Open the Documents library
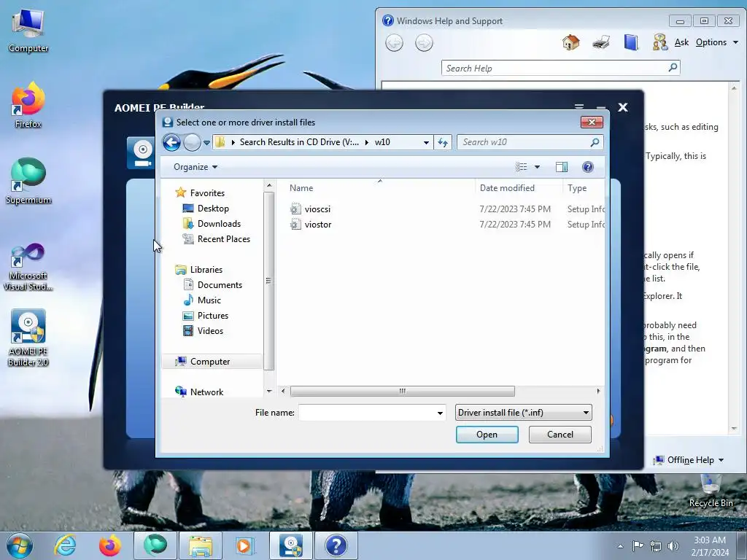Image resolution: width=747 pixels, height=560 pixels. click(x=220, y=285)
